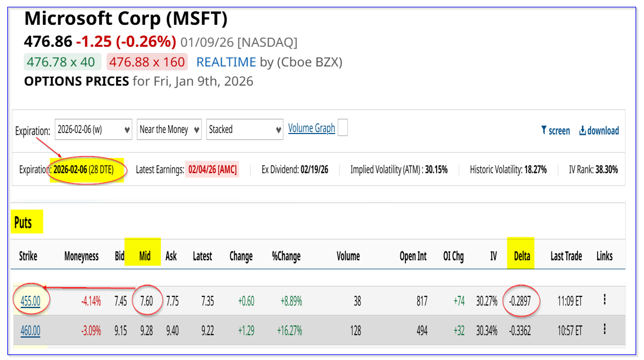Sort puts by the Mid column header
644x360 pixels.
coord(145,256)
